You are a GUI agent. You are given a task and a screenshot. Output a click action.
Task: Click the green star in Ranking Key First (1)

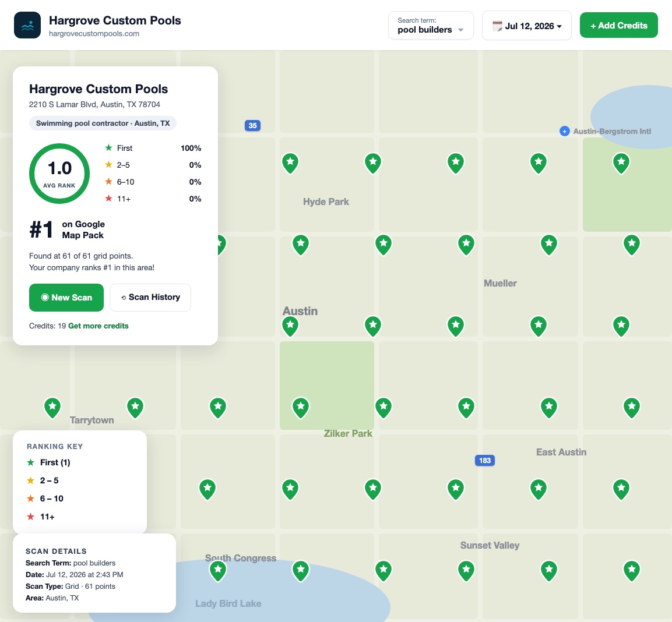click(x=30, y=462)
